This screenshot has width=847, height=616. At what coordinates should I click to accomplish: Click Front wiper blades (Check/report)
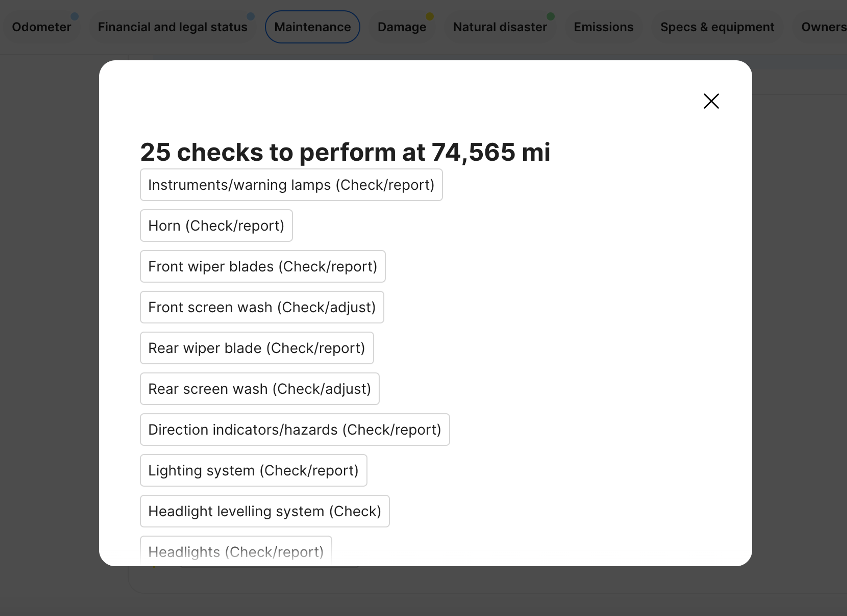coord(262,266)
